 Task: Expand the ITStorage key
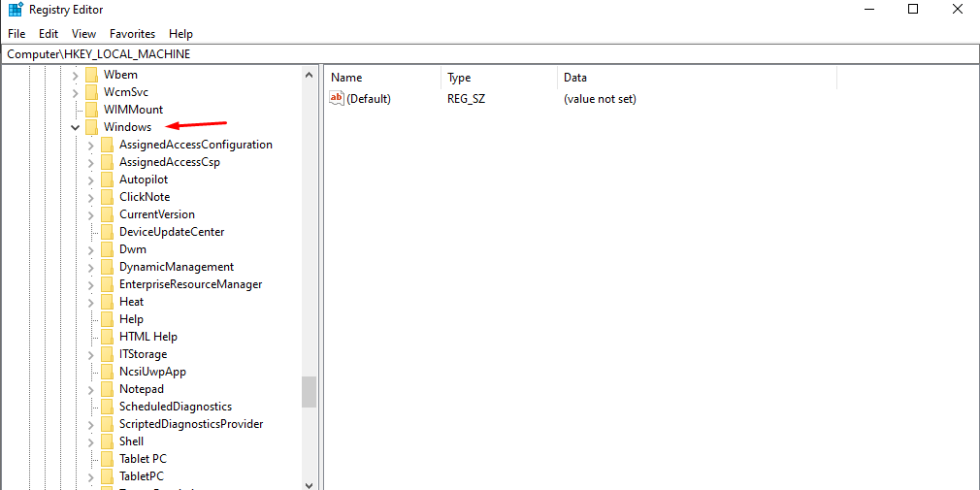click(x=91, y=355)
